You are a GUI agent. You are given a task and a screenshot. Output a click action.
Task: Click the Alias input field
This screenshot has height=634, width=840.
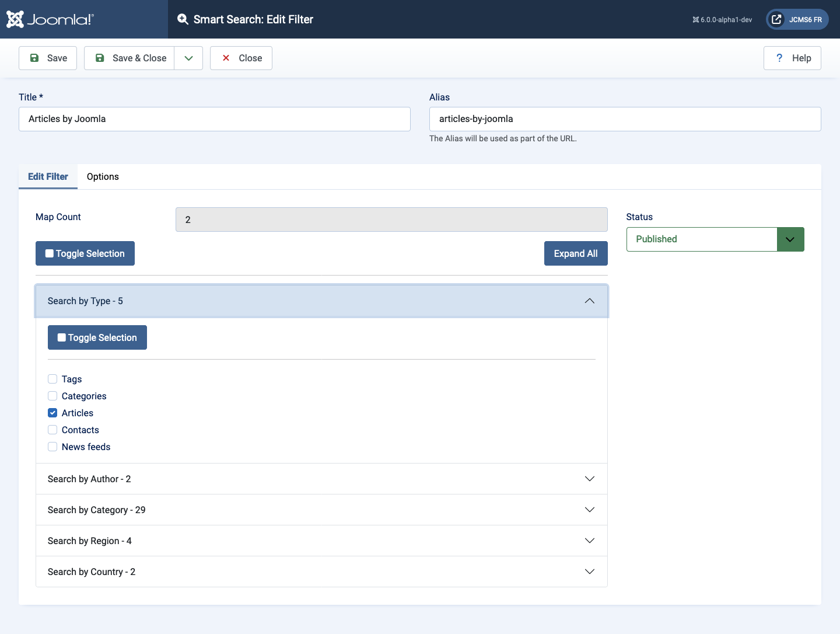(625, 119)
